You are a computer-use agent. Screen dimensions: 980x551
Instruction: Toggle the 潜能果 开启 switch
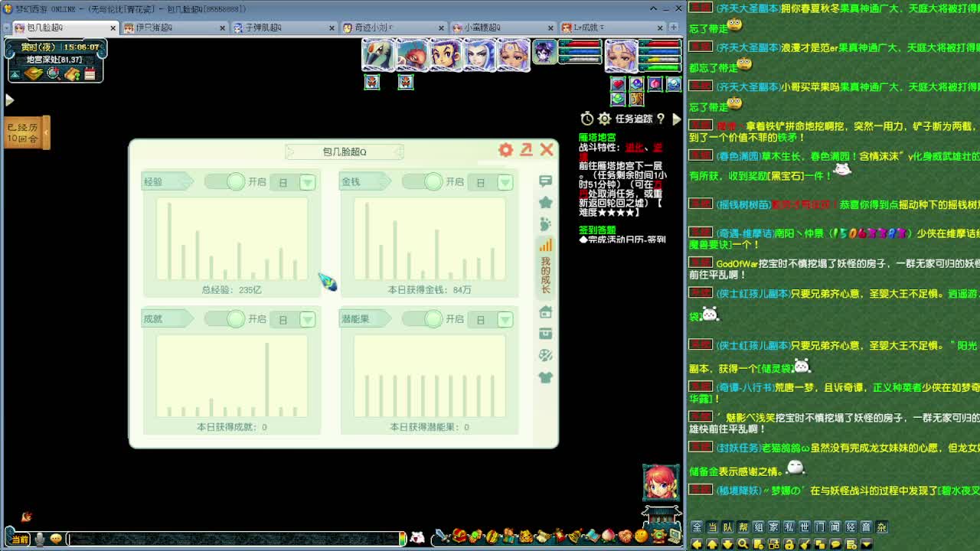click(x=423, y=318)
